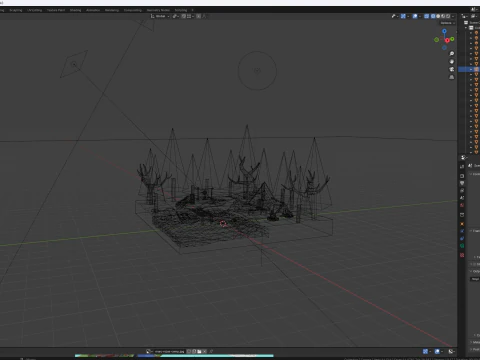Viewport: 480px width, 360px height.
Task: Toggle the camera view button
Action: coord(452,69)
